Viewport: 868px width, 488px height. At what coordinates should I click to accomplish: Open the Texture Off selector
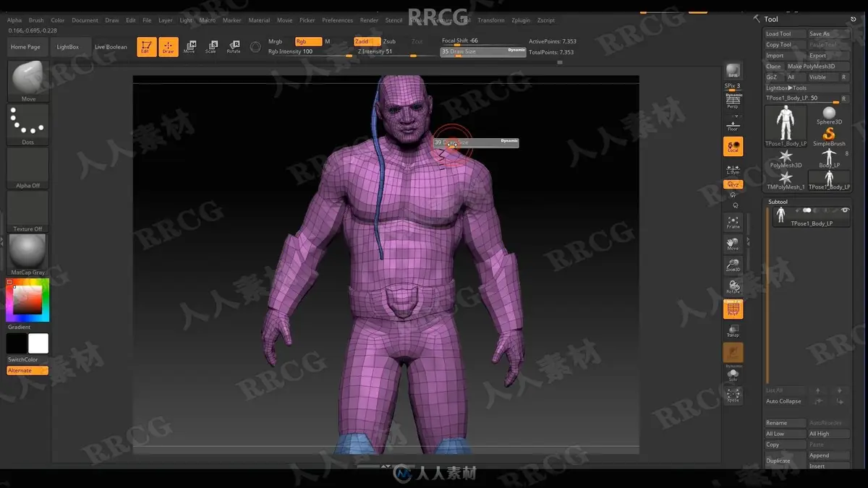(28, 211)
